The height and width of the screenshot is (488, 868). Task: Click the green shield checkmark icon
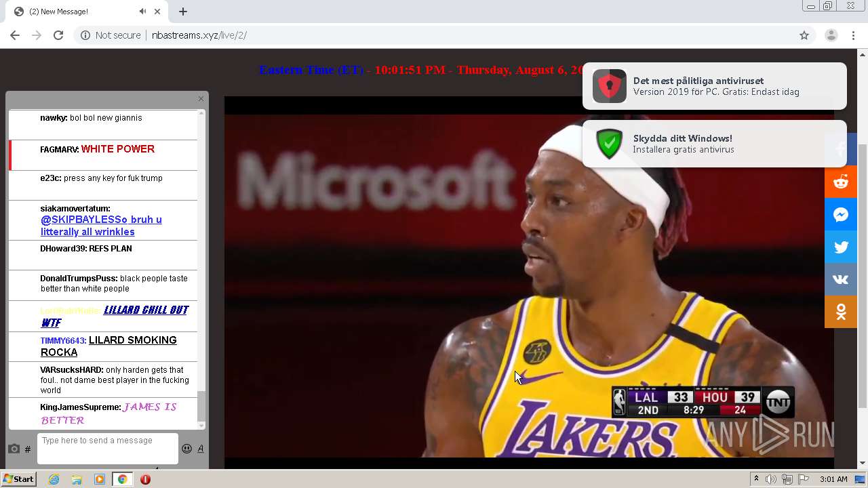coord(609,144)
